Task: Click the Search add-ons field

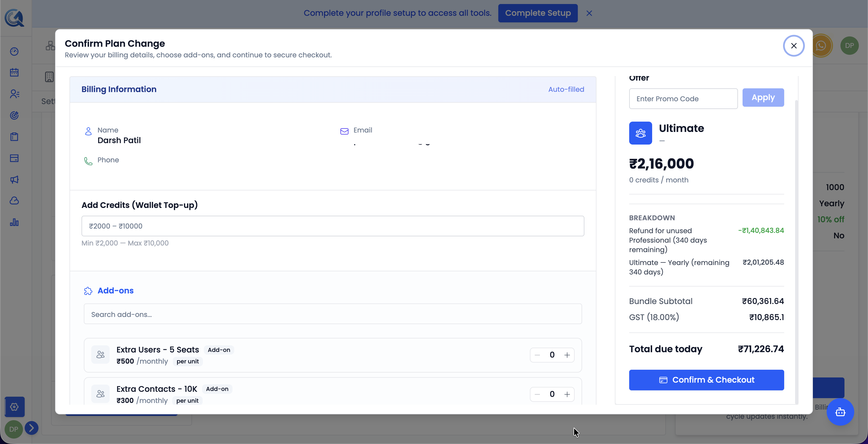Action: point(333,314)
